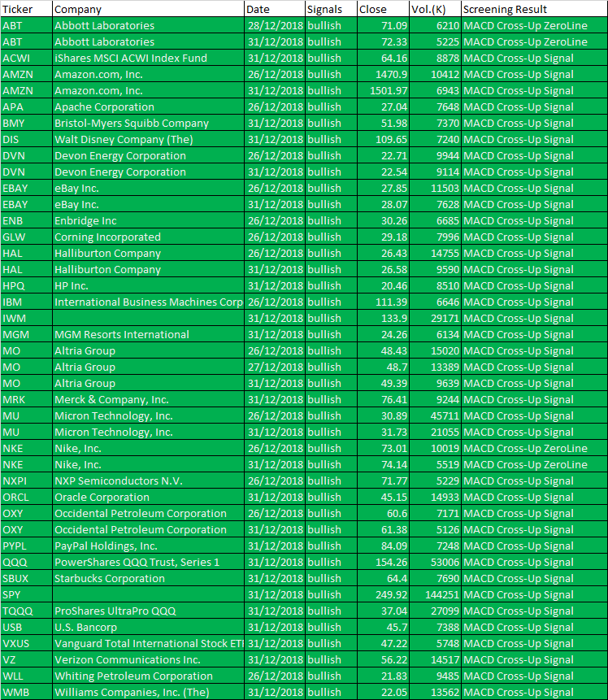Select close price 74.14 cell

(383, 465)
